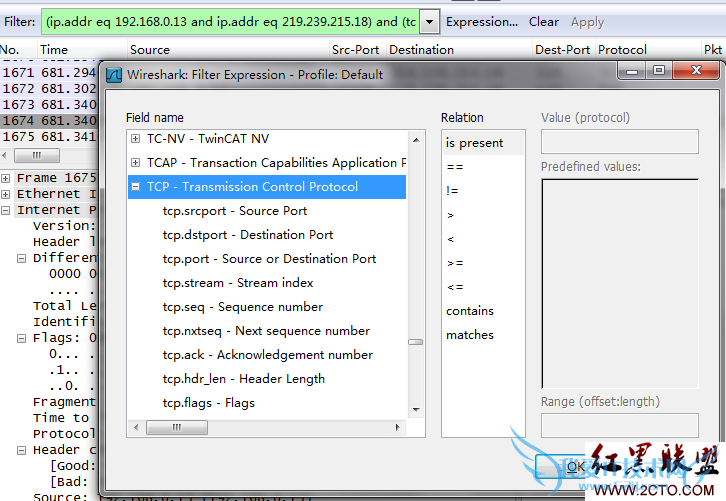This screenshot has height=501, width=726.
Task: Collapse the Flags subtree in packet details
Action: tap(21, 338)
